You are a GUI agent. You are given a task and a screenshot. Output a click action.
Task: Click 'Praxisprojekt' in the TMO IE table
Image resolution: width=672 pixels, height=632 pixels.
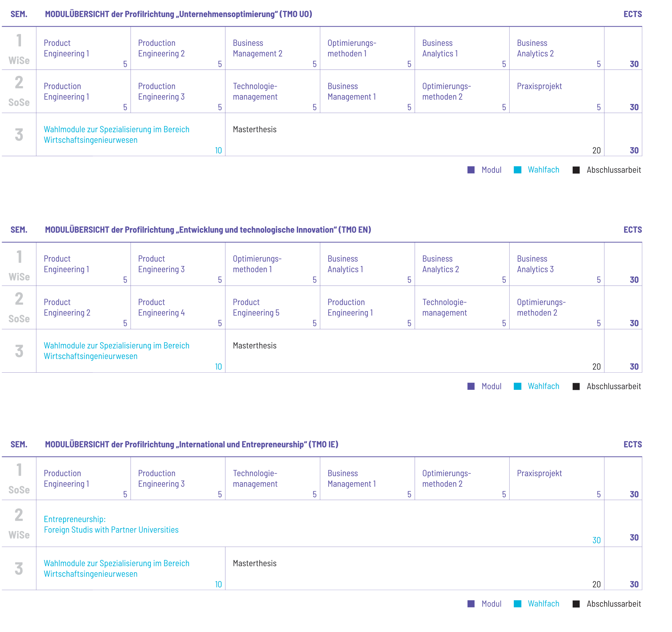[539, 473]
